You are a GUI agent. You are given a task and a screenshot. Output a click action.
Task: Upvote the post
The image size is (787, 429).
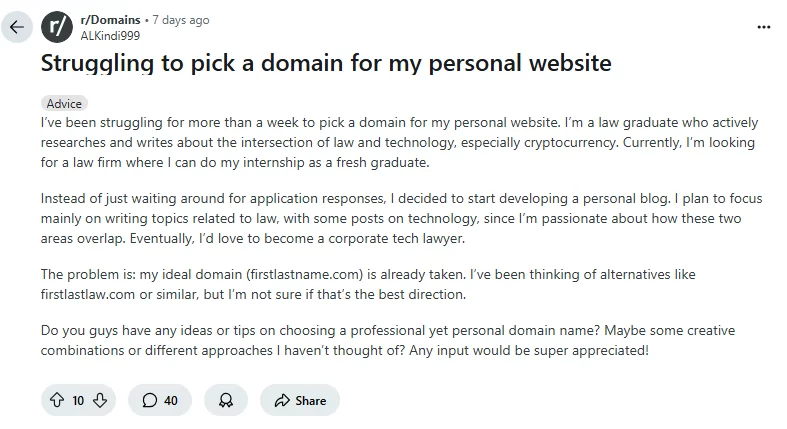56,400
